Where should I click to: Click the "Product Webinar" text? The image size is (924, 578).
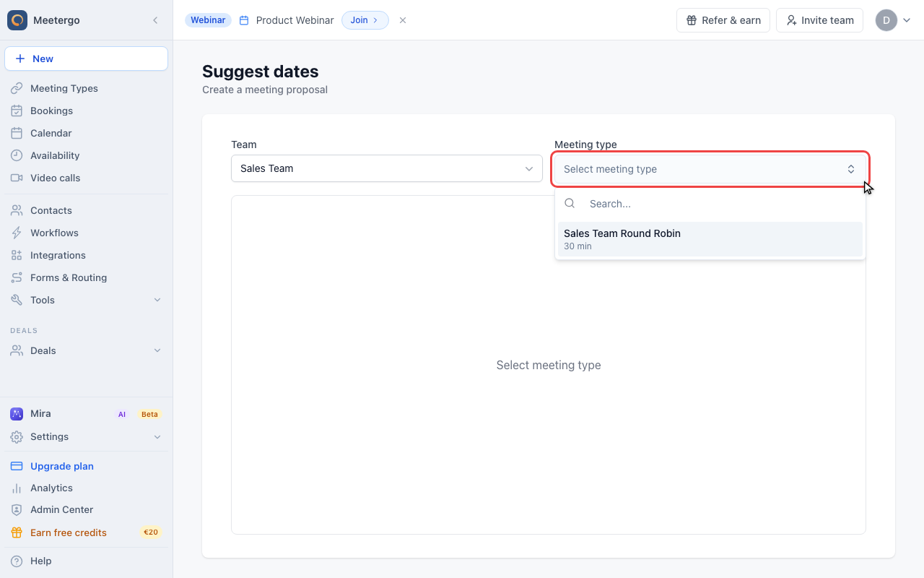295,20
